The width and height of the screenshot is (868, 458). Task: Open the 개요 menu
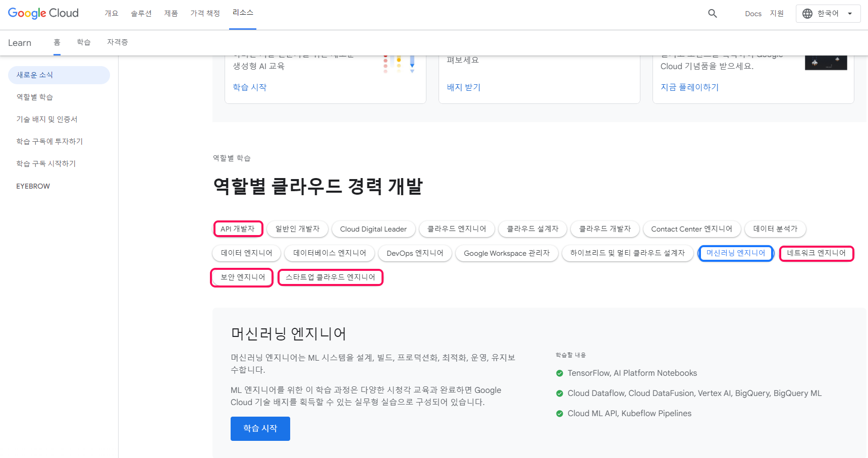[x=112, y=14]
